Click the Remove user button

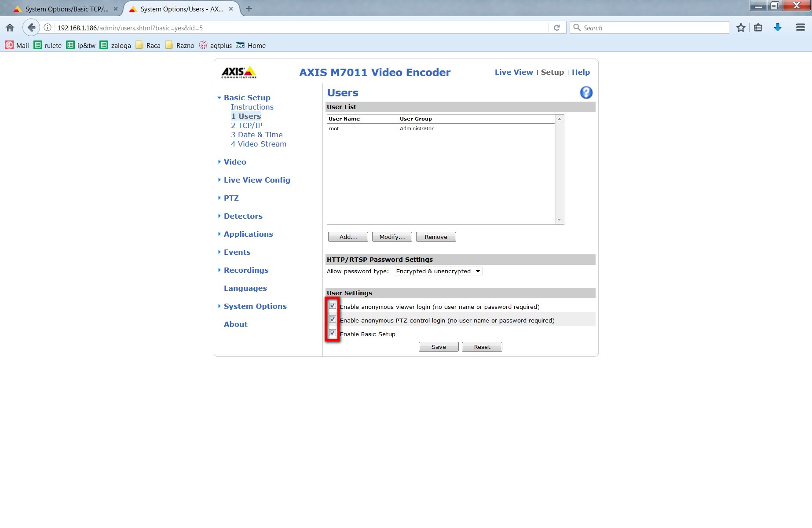[x=436, y=237]
